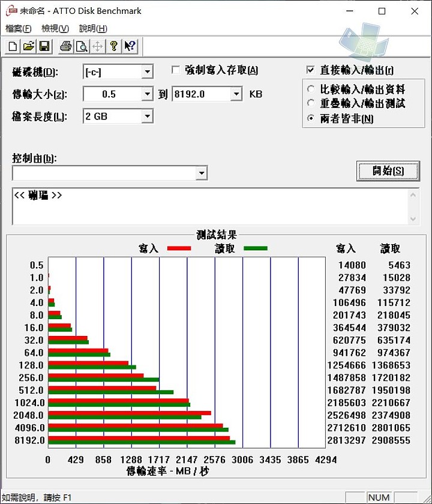Viewport: 432px width, 504px height.
Task: Click the four-arrow move toolbar icon
Action: click(x=97, y=46)
